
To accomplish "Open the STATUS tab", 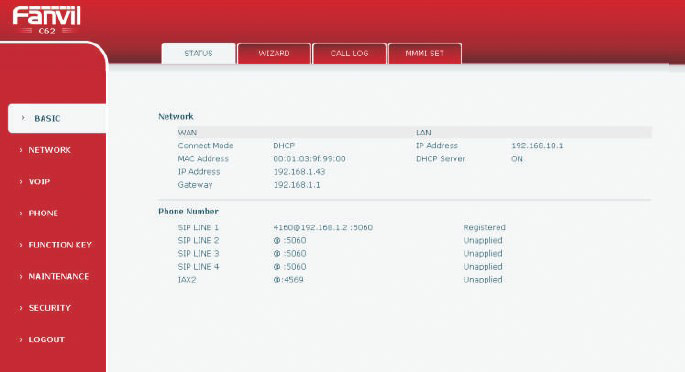I will [198, 53].
